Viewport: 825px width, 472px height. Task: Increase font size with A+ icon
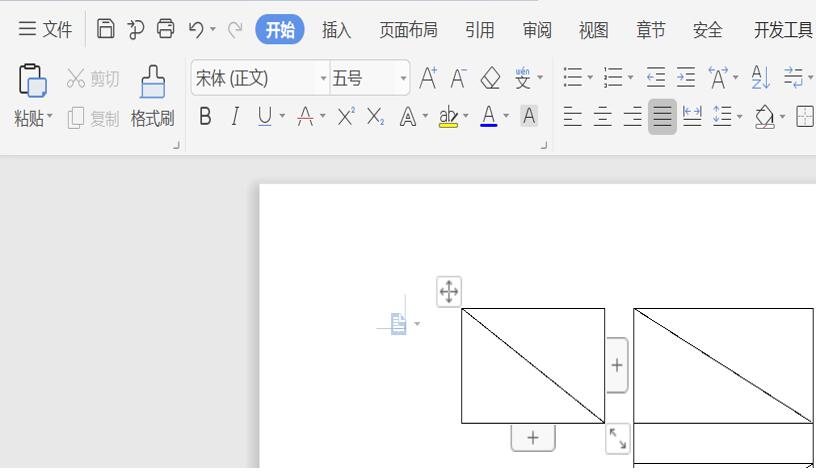click(x=428, y=78)
